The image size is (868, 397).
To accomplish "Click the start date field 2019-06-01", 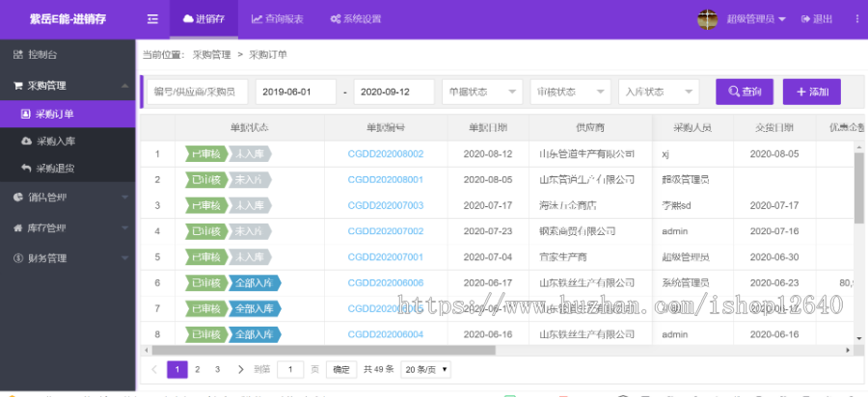I will coord(296,92).
